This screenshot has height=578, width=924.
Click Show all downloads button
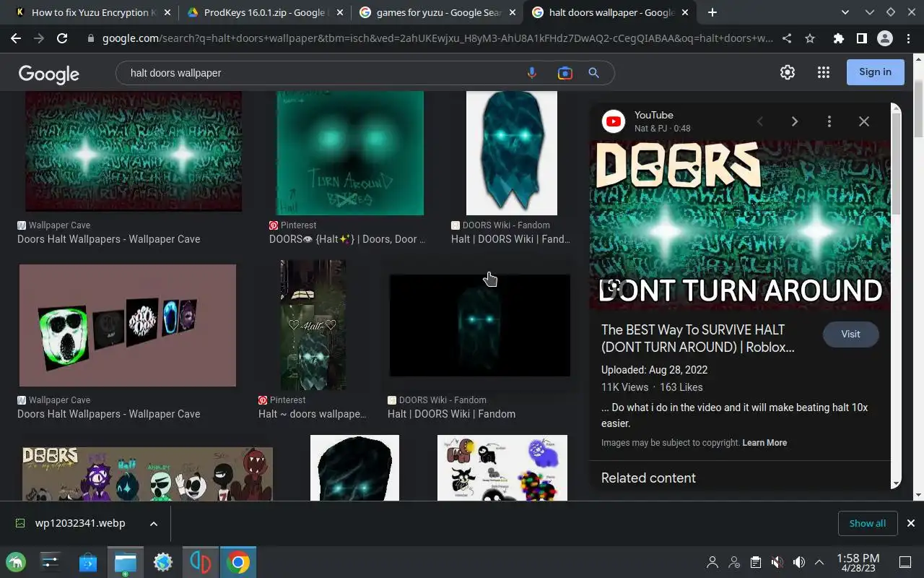(x=868, y=523)
